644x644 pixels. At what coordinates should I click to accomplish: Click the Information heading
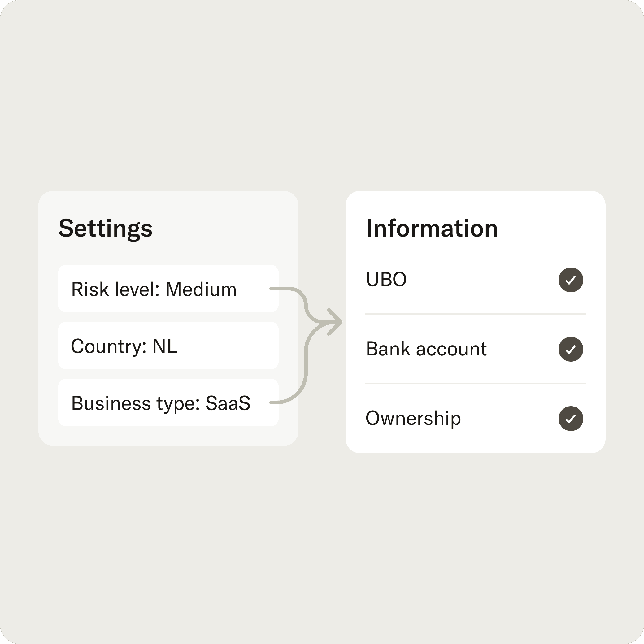point(432,228)
